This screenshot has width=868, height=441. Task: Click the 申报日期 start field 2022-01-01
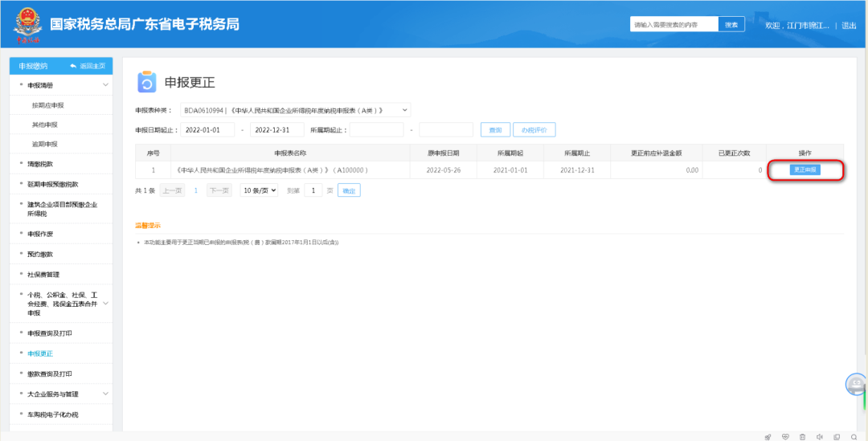207,129
